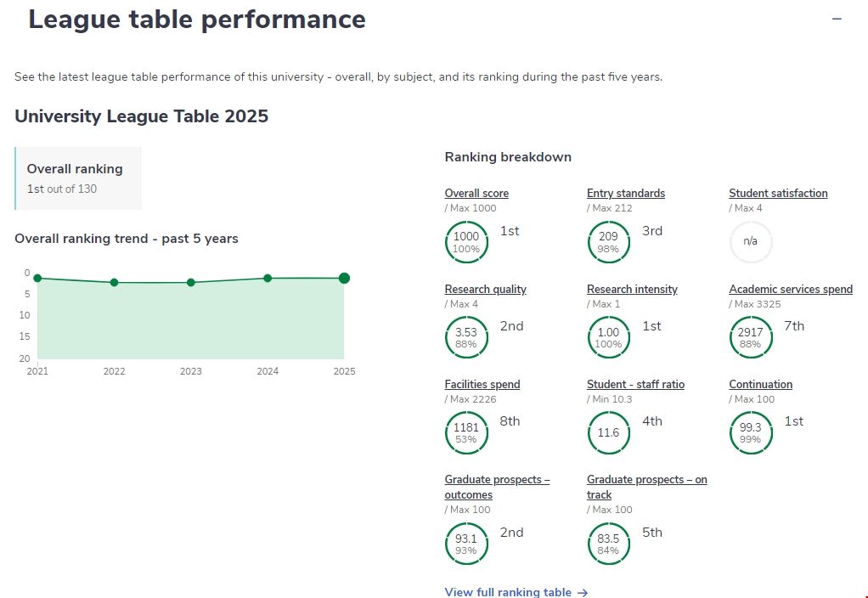Collapse the League table performance section
868x598 pixels.
(837, 19)
